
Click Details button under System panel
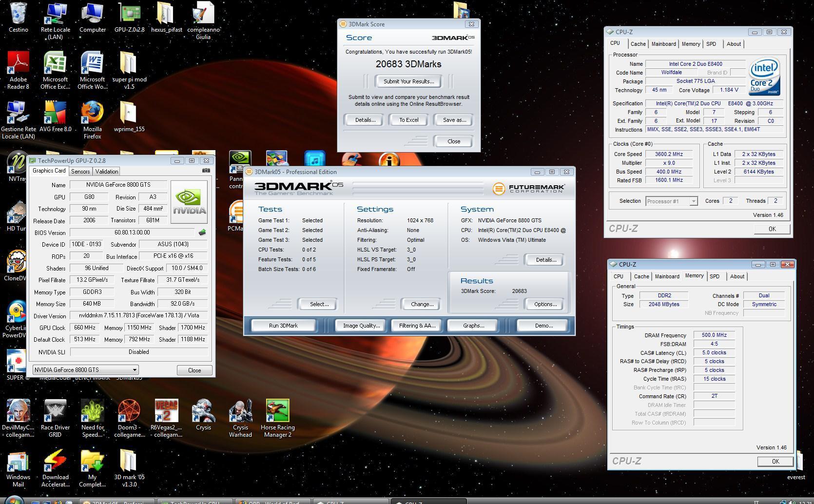545,260
